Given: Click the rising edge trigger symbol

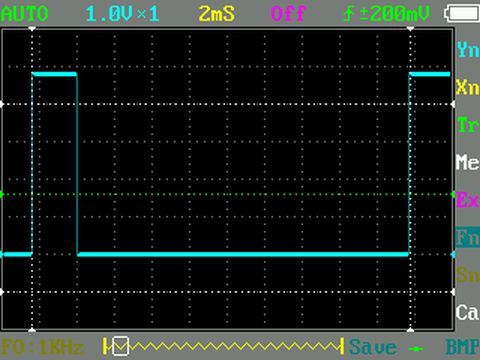Looking at the screenshot, I should coord(349,14).
